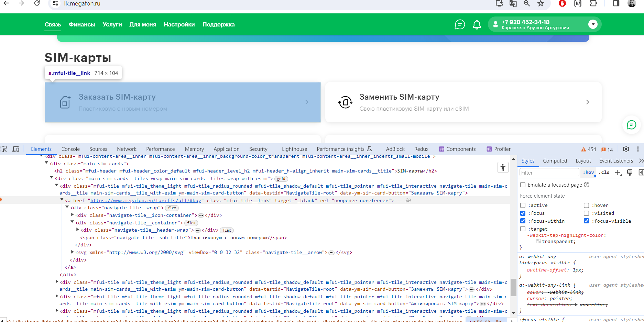This screenshot has height=322, width=644.
Task: Toggle the rendering emulations paintbrush
Action: [x=630, y=173]
